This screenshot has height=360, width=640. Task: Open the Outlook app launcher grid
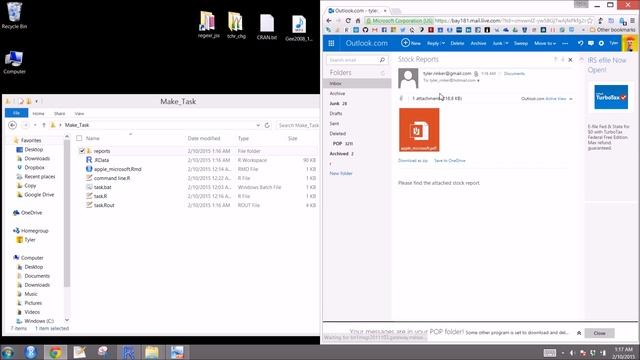[331, 43]
